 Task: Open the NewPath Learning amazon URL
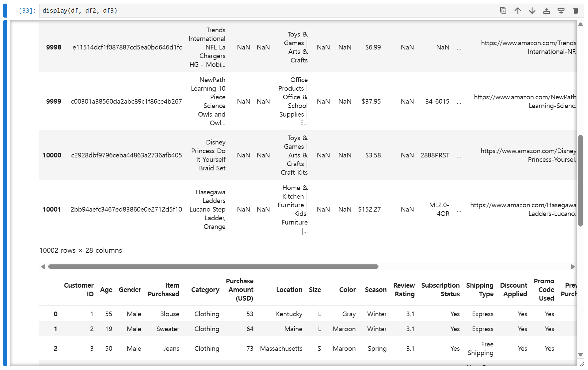pyautogui.click(x=525, y=101)
